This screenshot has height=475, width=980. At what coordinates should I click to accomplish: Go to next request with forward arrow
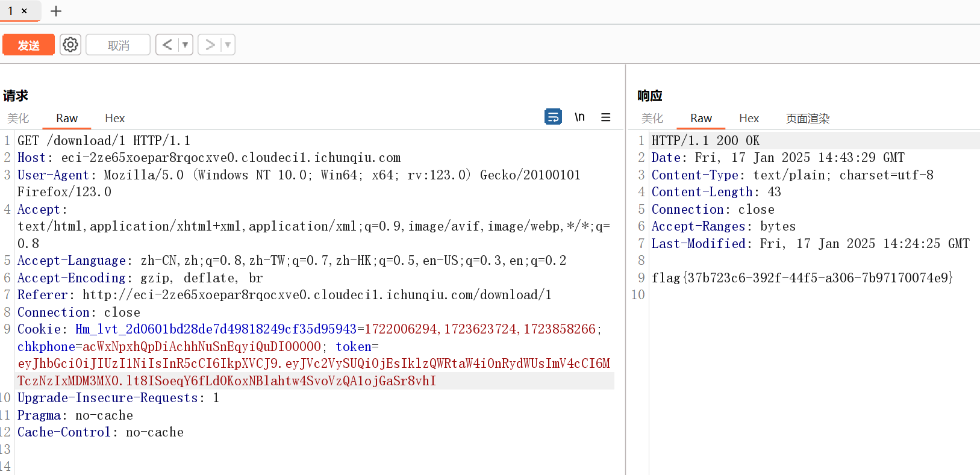click(210, 45)
